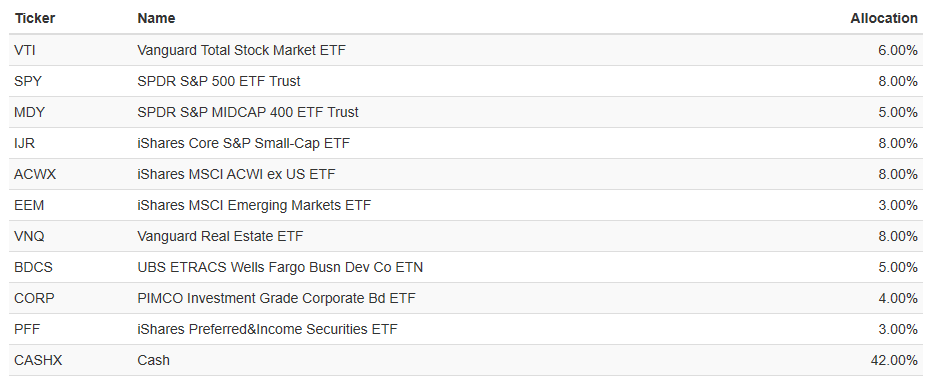Image resolution: width=929 pixels, height=377 pixels.
Task: Click the Ticker column header
Action: [34, 18]
